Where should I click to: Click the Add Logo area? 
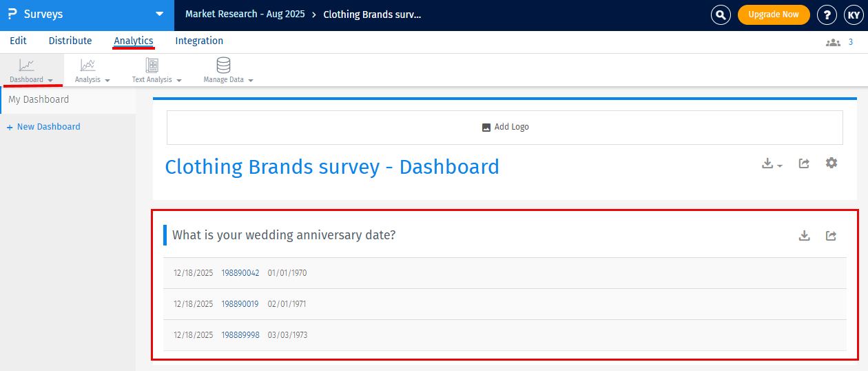pyautogui.click(x=505, y=127)
